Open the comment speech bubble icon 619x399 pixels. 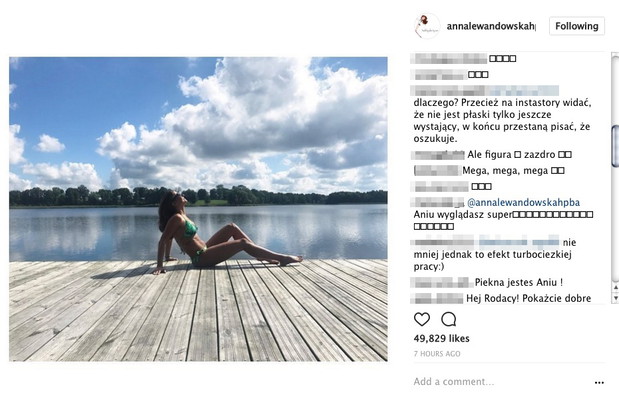448,319
